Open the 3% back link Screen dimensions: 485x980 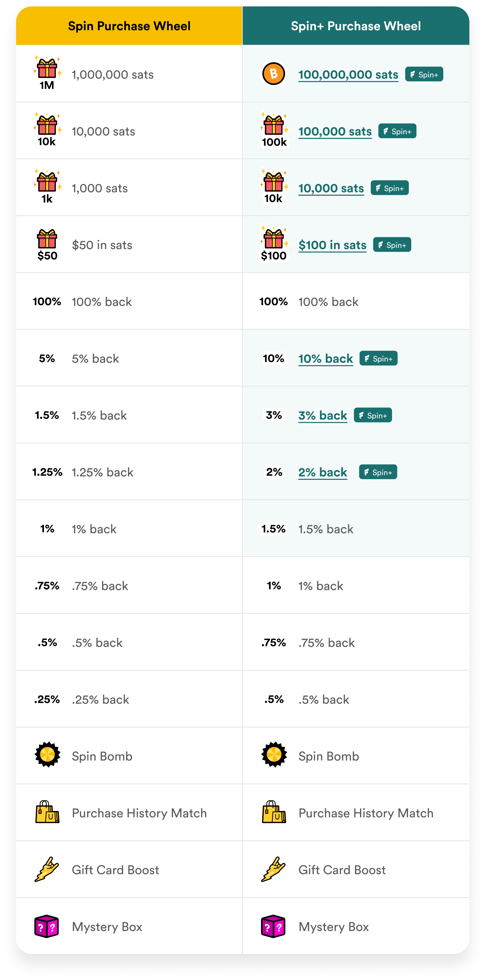(x=322, y=415)
